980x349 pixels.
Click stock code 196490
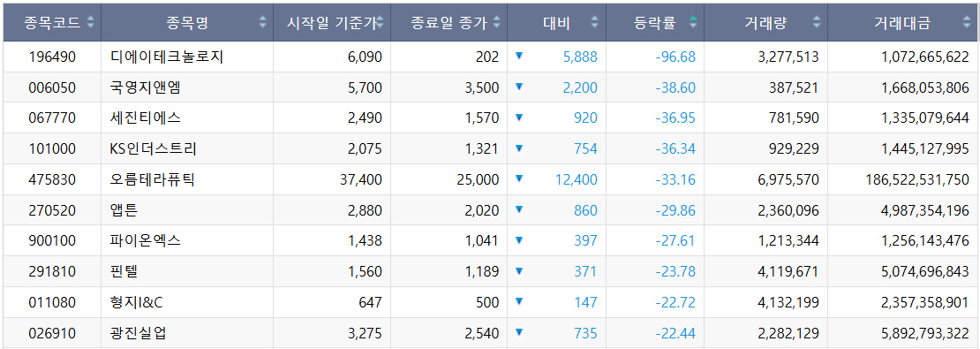(x=52, y=57)
